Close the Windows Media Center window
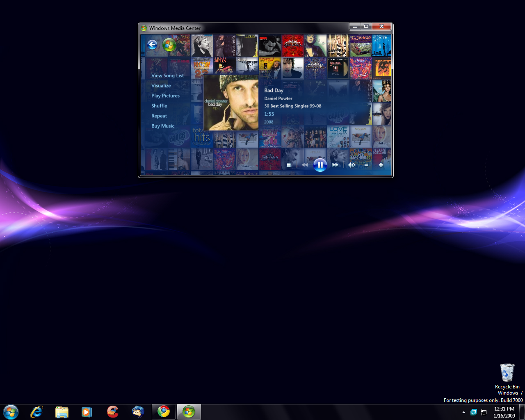Image resolution: width=525 pixels, height=420 pixels. click(381, 27)
